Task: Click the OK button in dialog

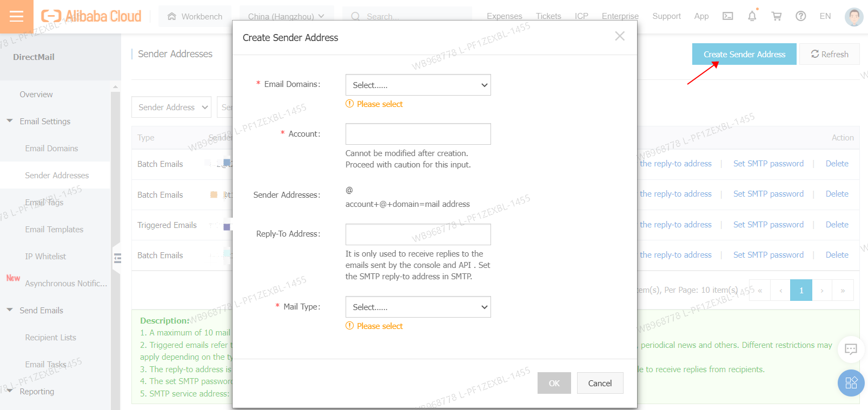Action: click(554, 383)
